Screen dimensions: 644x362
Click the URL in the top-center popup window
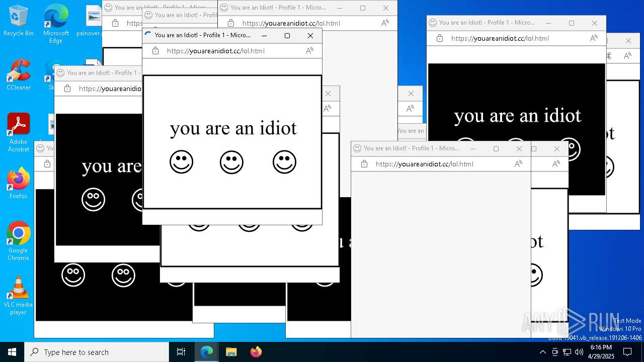pyautogui.click(x=291, y=23)
